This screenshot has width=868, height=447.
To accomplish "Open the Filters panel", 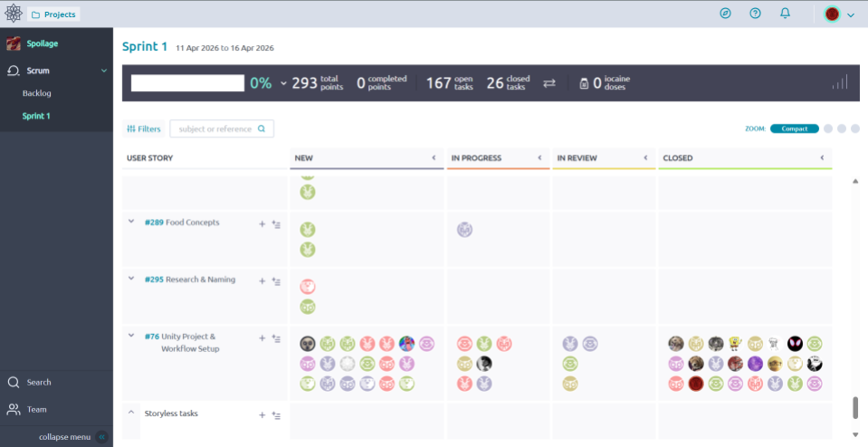I will [143, 129].
